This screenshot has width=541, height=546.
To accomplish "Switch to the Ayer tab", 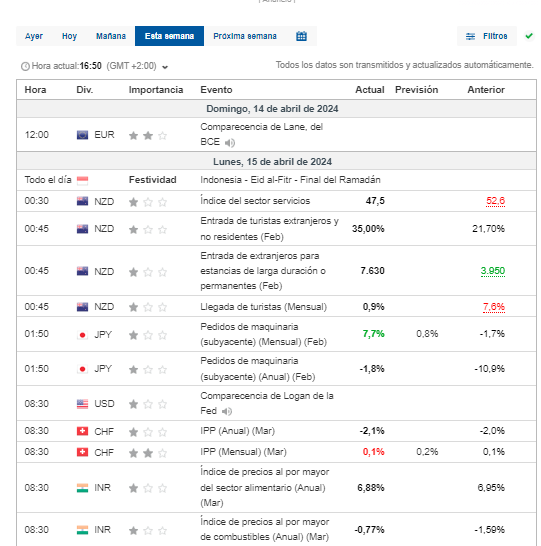I will coord(34,36).
